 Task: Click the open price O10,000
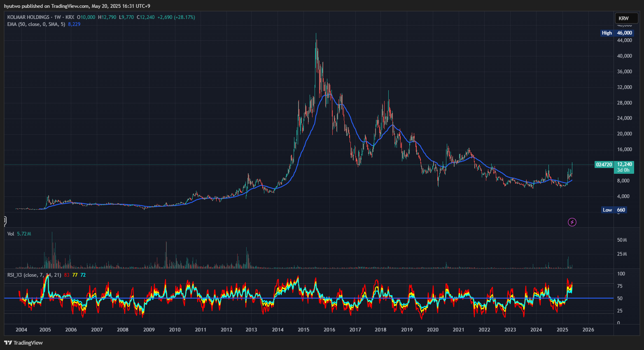point(86,17)
